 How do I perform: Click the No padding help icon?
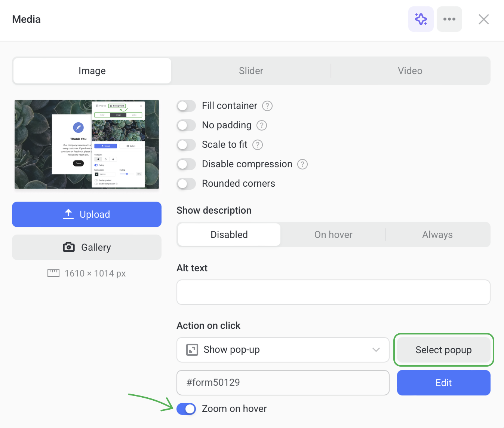pos(261,125)
